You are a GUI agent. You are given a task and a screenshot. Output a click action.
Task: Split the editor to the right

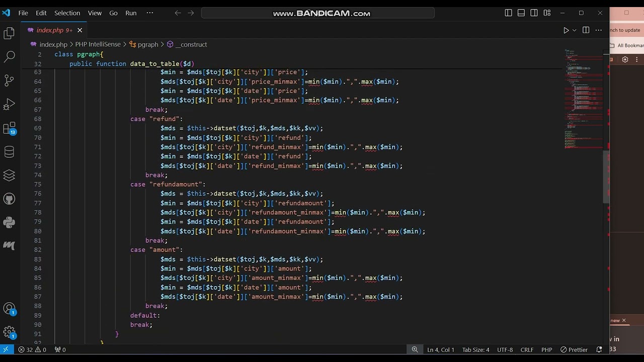pos(586,31)
